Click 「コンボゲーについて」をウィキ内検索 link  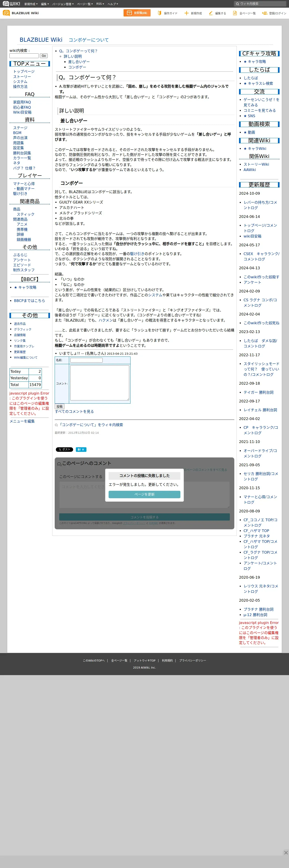tap(91, 425)
